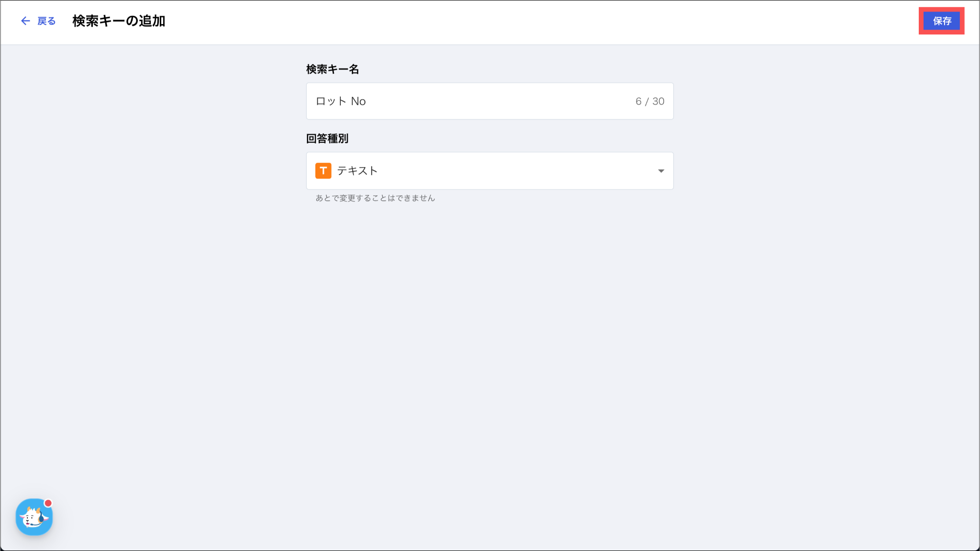Open the support chat mascot icon
Image resolution: width=980 pixels, height=551 pixels.
(33, 517)
